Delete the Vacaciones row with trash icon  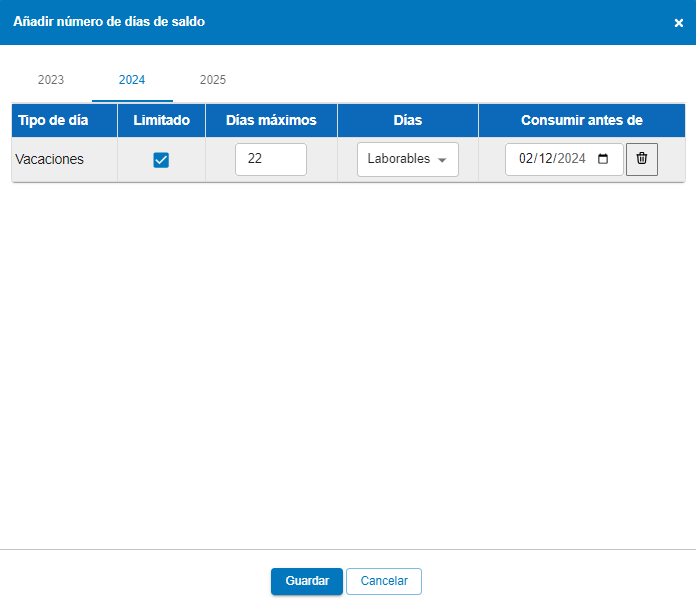point(642,159)
